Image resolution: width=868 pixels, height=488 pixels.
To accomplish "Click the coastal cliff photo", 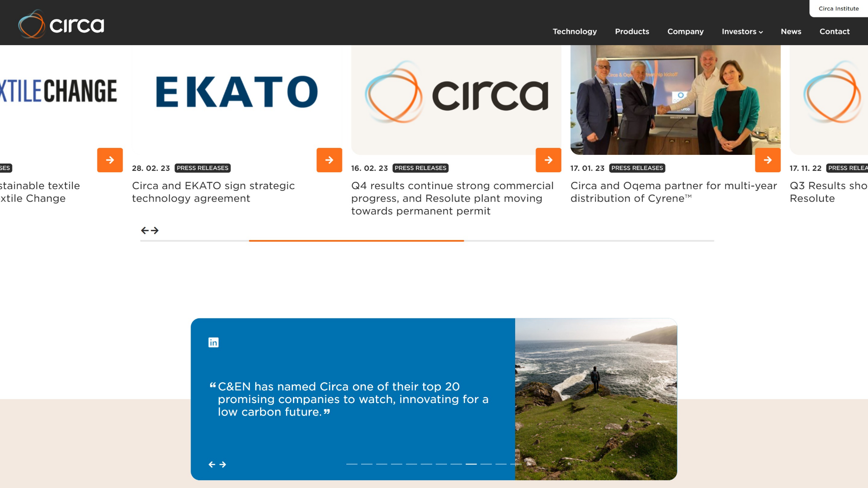I will (x=596, y=399).
